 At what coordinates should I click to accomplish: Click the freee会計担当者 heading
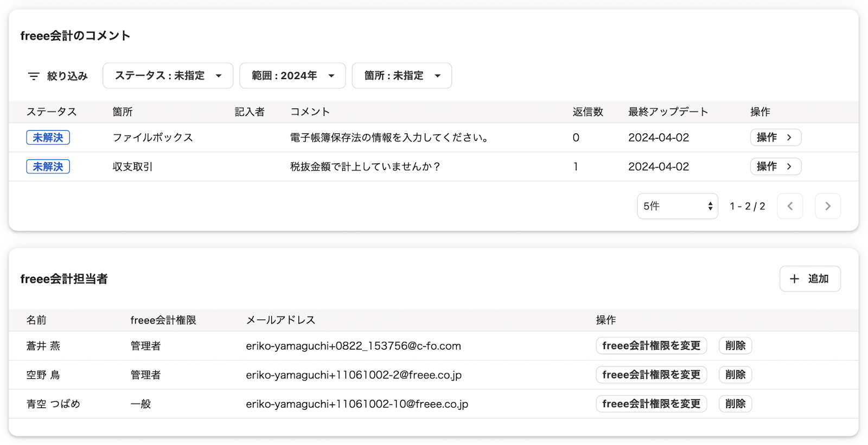pos(64,279)
